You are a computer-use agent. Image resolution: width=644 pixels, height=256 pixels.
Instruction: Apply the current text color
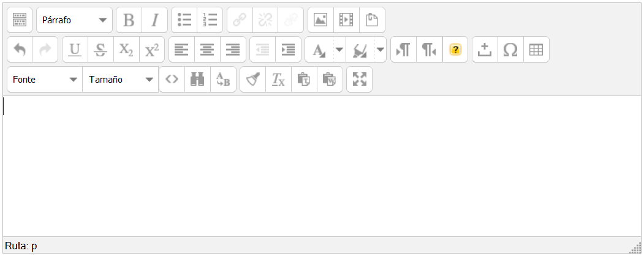click(x=319, y=50)
